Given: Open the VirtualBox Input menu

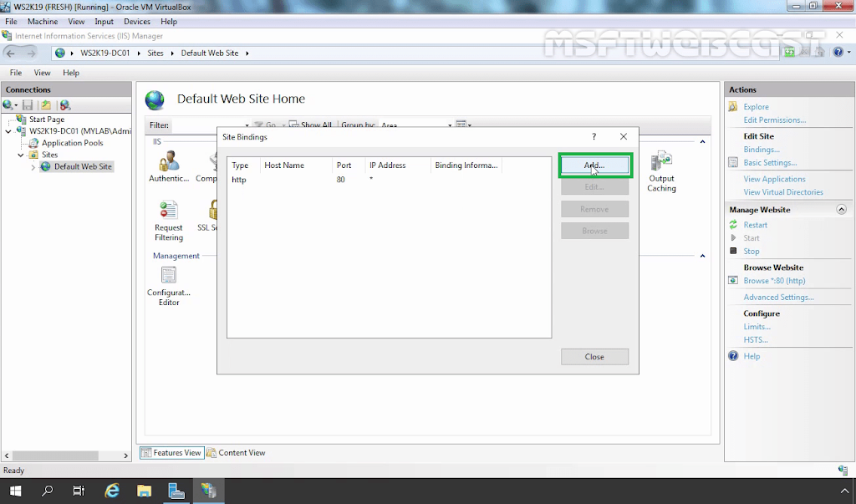Looking at the screenshot, I should pos(104,21).
